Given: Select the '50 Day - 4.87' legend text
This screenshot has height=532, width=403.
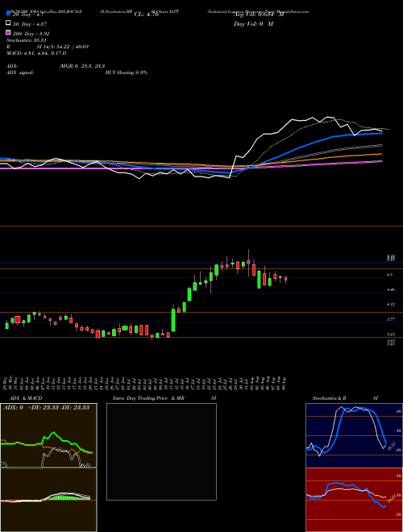Looking at the screenshot, I should pos(30,24).
